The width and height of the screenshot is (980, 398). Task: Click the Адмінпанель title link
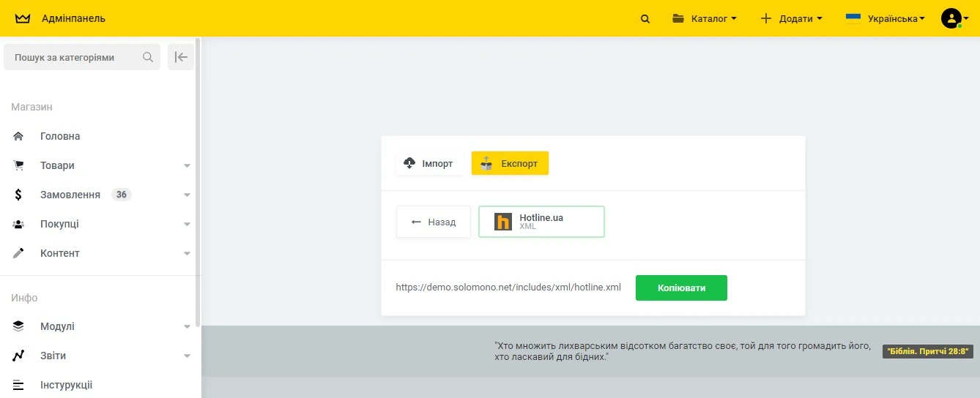tap(74, 18)
